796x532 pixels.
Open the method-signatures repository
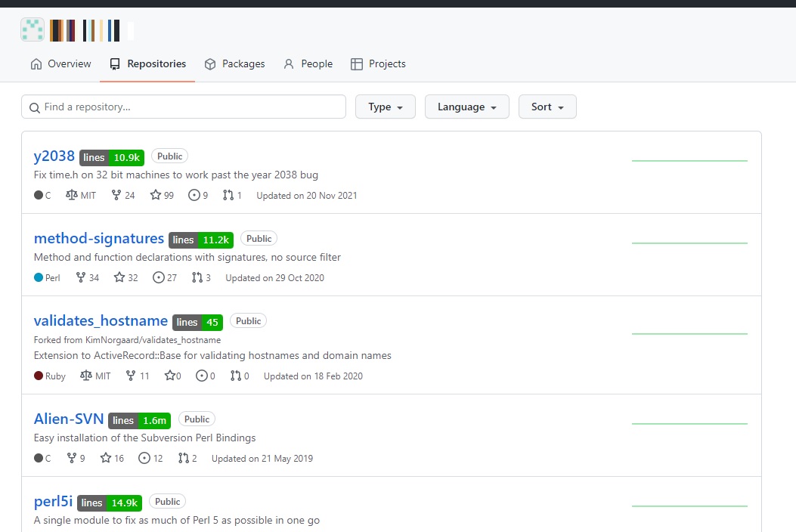pos(99,238)
